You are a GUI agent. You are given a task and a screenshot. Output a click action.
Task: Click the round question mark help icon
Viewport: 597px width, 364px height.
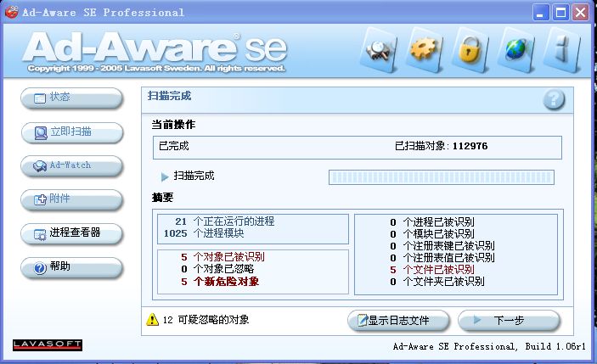coord(554,99)
